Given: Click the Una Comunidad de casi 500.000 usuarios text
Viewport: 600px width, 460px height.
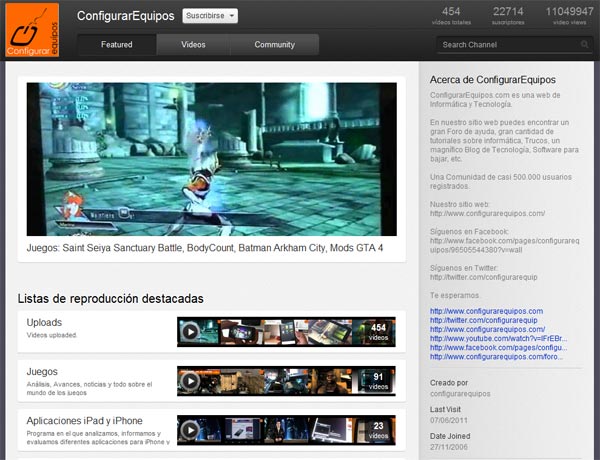Looking at the screenshot, I should [501, 181].
